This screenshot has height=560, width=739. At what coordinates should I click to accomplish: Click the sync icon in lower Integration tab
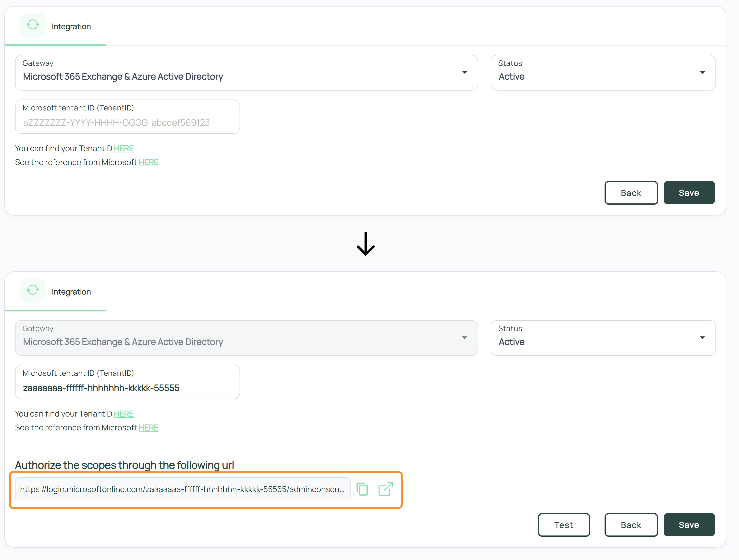[x=33, y=290]
